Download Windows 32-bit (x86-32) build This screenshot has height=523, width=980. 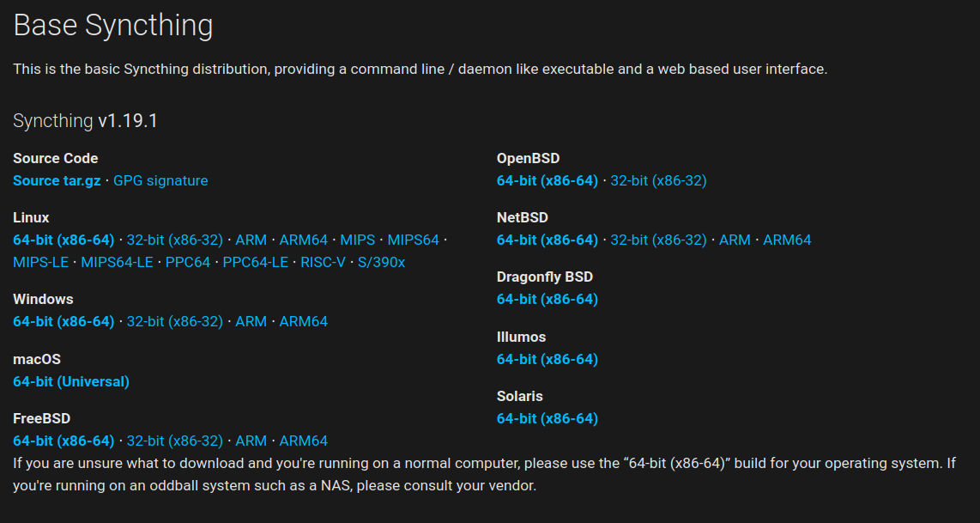click(175, 321)
